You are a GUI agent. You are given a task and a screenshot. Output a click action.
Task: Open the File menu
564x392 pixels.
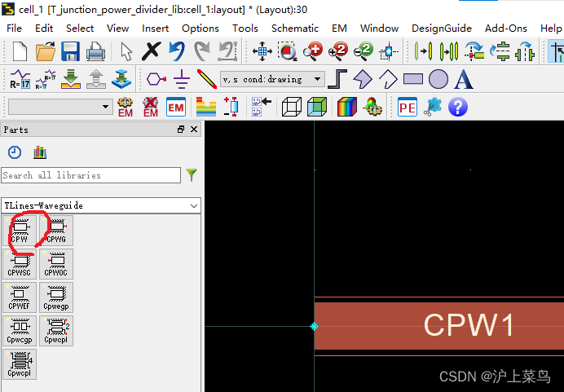coord(15,28)
